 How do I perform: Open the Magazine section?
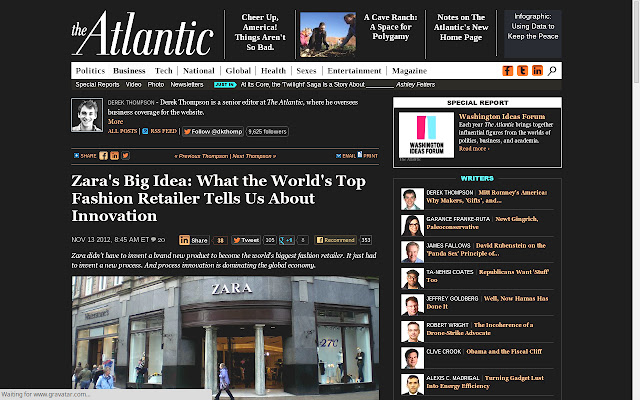point(409,71)
